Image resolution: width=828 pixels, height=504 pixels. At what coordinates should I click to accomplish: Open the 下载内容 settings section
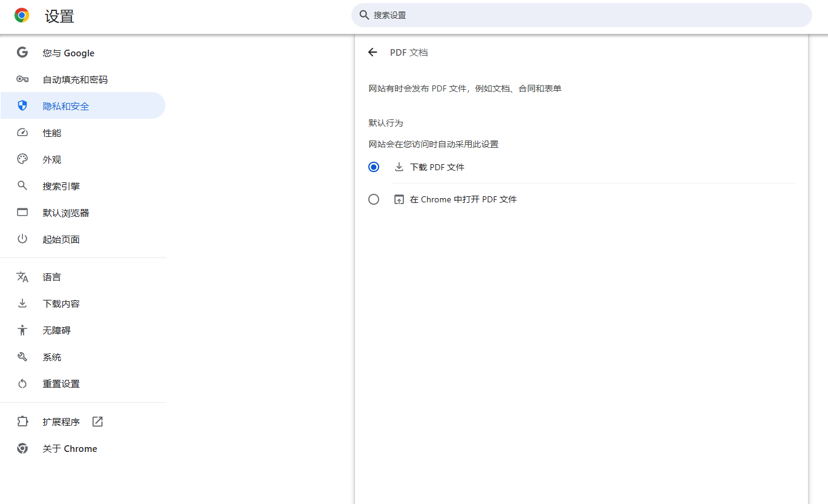pos(83,303)
